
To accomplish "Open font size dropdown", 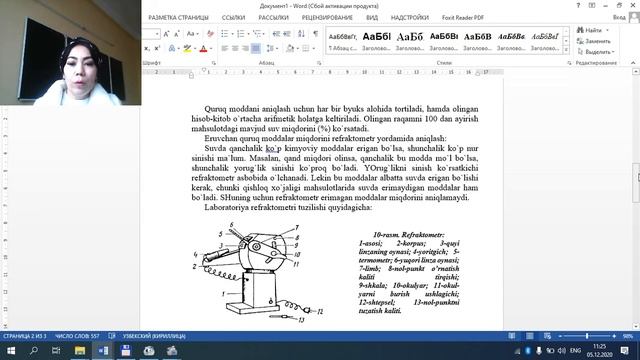I will [157, 34].
